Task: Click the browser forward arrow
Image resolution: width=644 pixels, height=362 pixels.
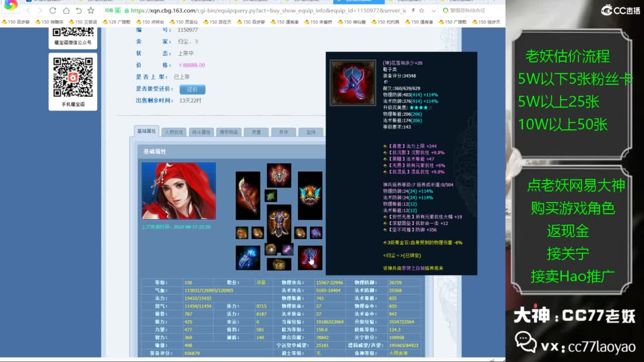Action: click(x=41, y=11)
